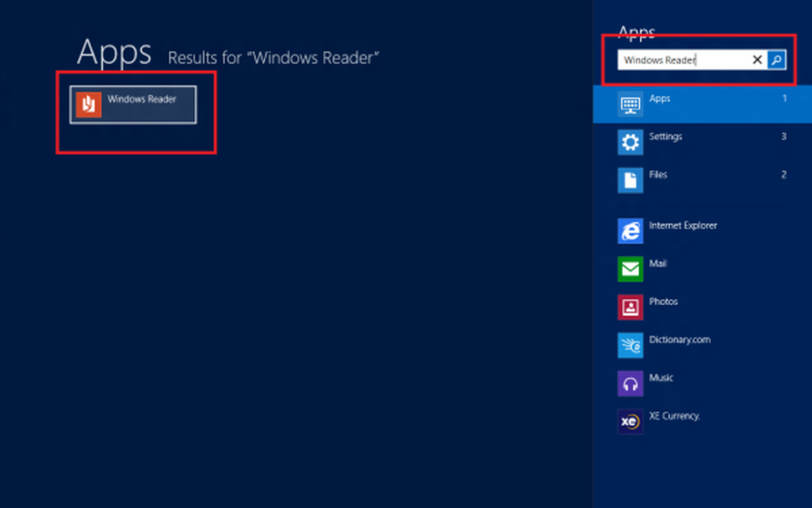Clear the search text with the X
The width and height of the screenshot is (812, 508).
coord(757,60)
